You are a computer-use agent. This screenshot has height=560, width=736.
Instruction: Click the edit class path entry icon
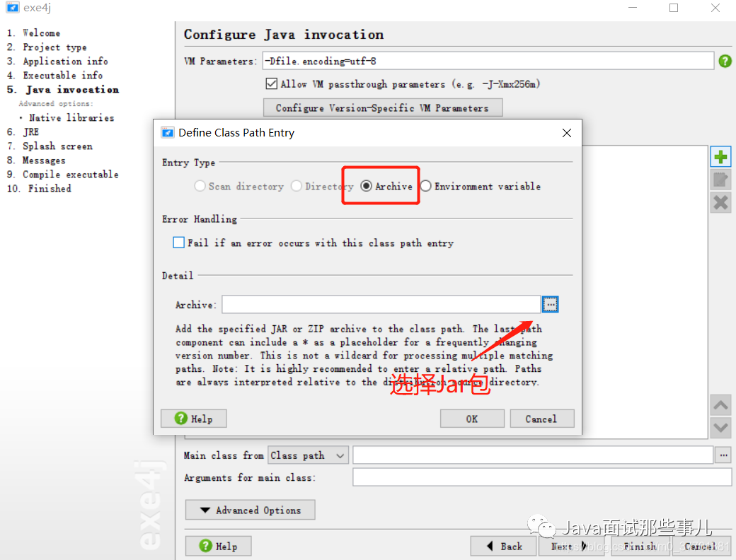(x=720, y=180)
